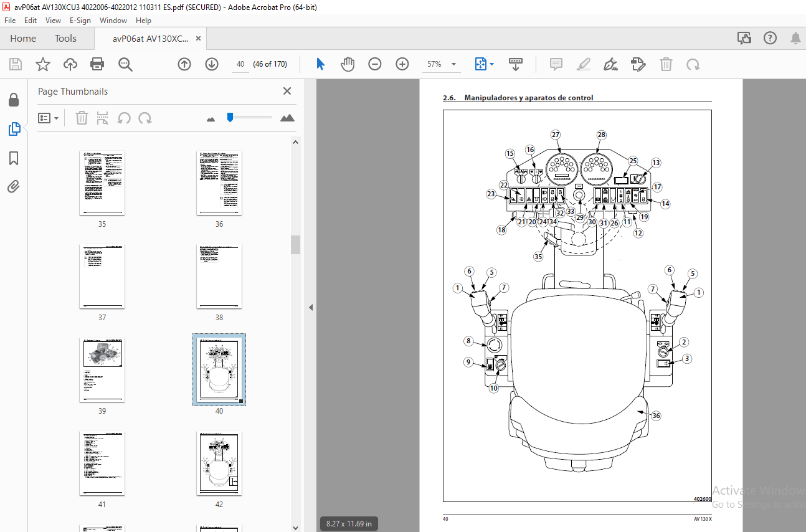This screenshot has width=806, height=532.
Task: Select page 42 thumbnail
Action: pyautogui.click(x=219, y=463)
